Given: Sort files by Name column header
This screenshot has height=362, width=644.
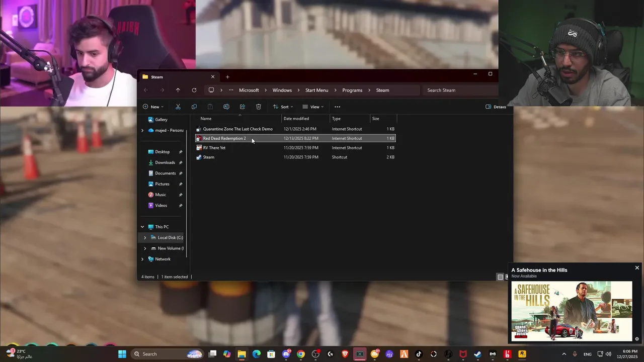Looking at the screenshot, I should (238, 119).
